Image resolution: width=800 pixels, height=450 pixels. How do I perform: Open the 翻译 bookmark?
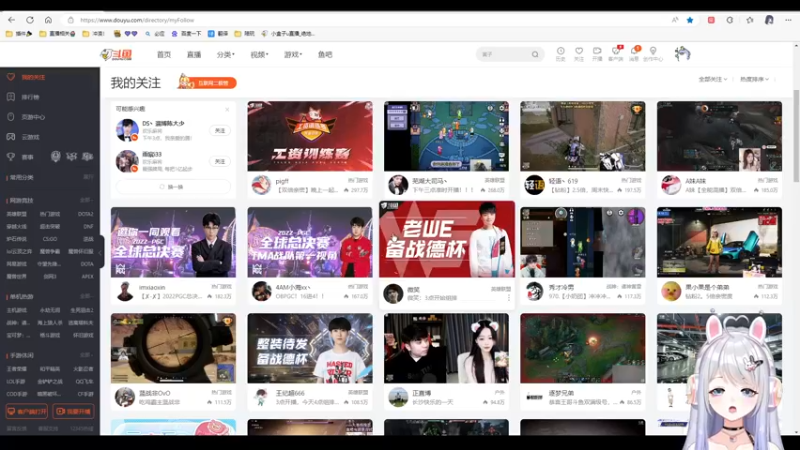218,34
